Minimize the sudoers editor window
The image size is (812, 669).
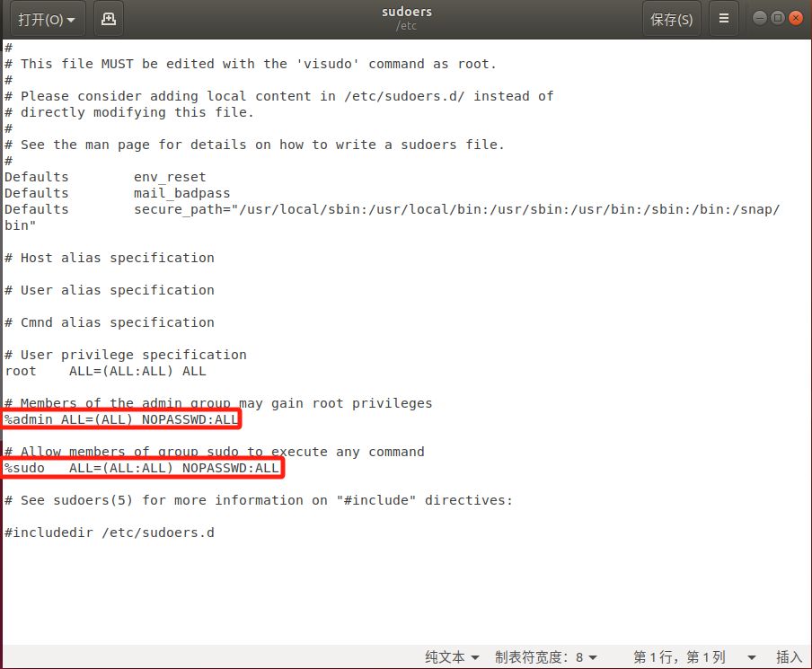pyautogui.click(x=760, y=18)
